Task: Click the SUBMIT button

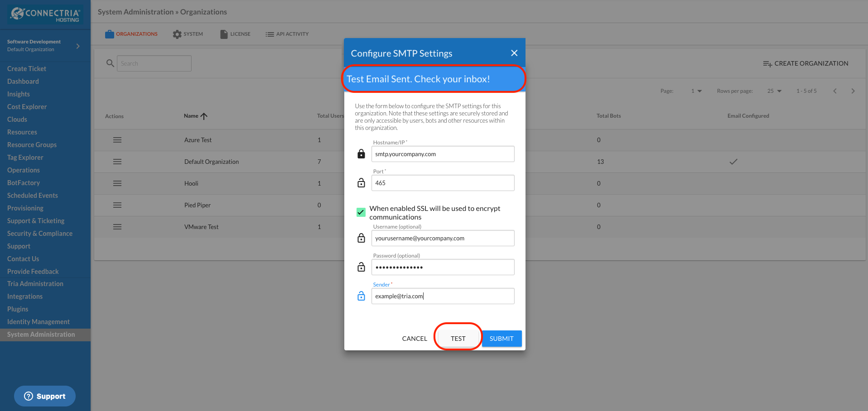Action: click(x=502, y=339)
